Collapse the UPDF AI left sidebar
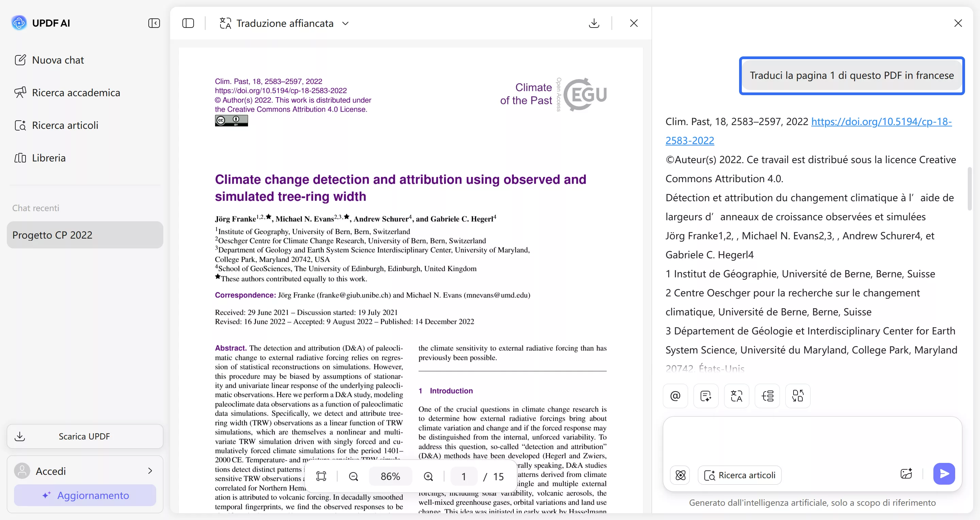Image resolution: width=980 pixels, height=520 pixels. [154, 23]
